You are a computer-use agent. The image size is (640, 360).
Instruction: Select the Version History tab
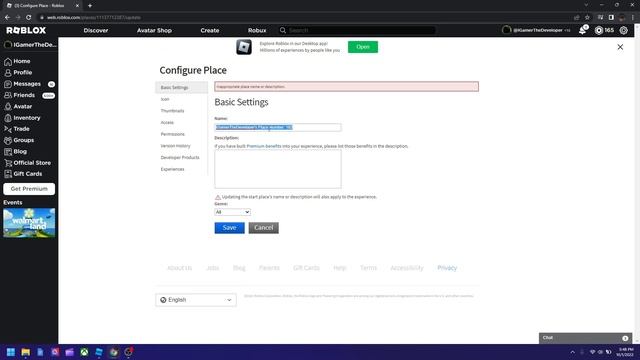coord(176,146)
